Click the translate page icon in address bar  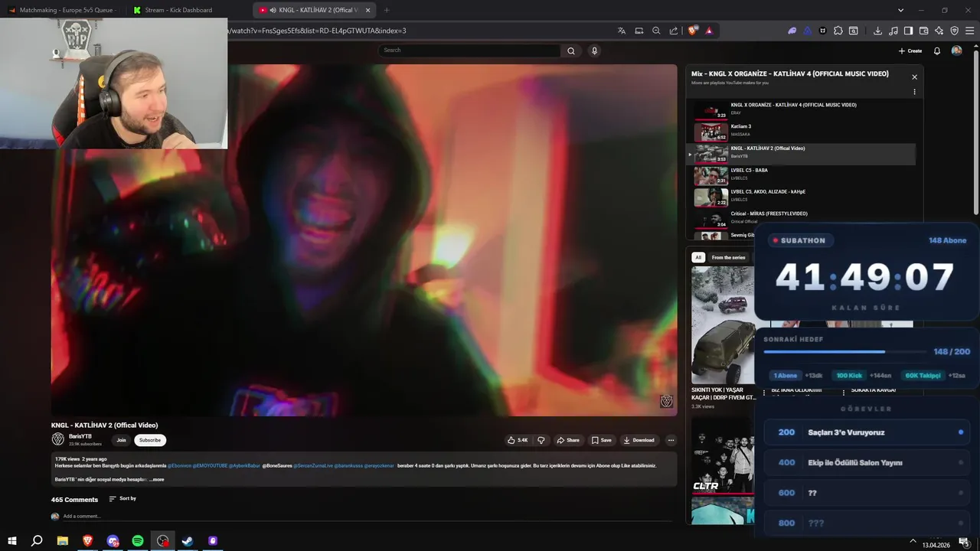pyautogui.click(x=622, y=31)
